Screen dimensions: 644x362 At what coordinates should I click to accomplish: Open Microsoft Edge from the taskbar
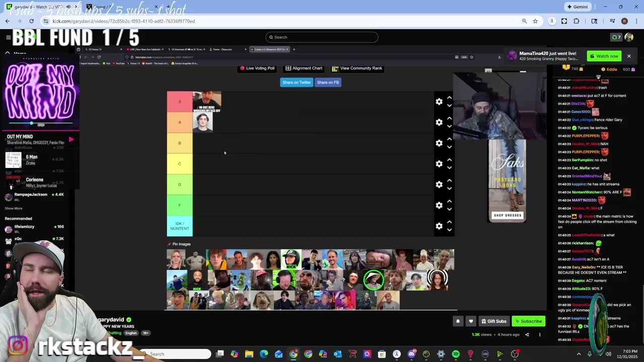(264, 354)
